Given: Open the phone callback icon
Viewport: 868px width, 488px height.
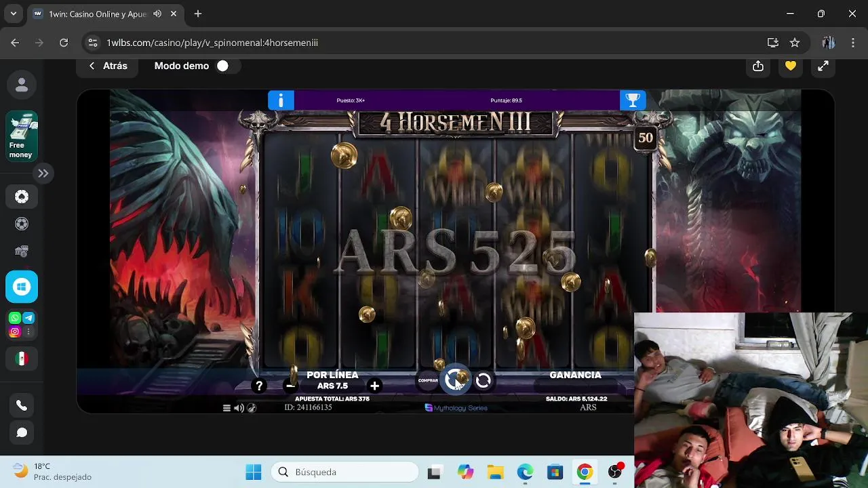Looking at the screenshot, I should click(22, 405).
